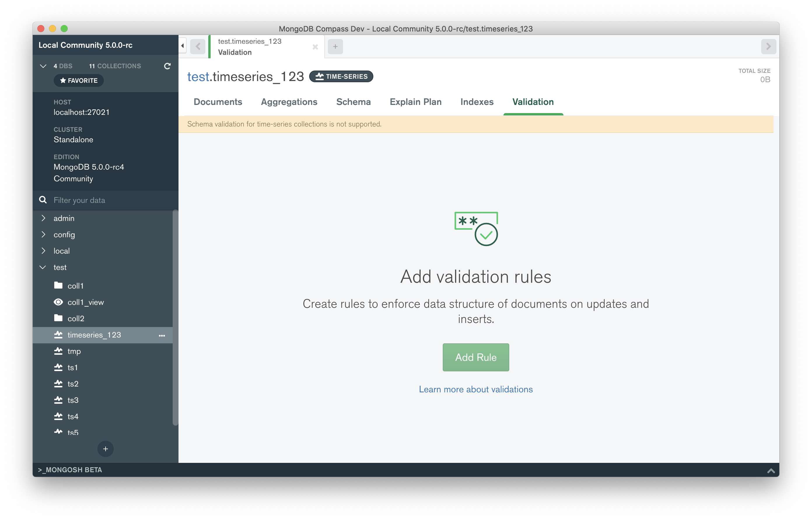Open the Indexes tab
The height and width of the screenshot is (520, 812).
(x=477, y=102)
